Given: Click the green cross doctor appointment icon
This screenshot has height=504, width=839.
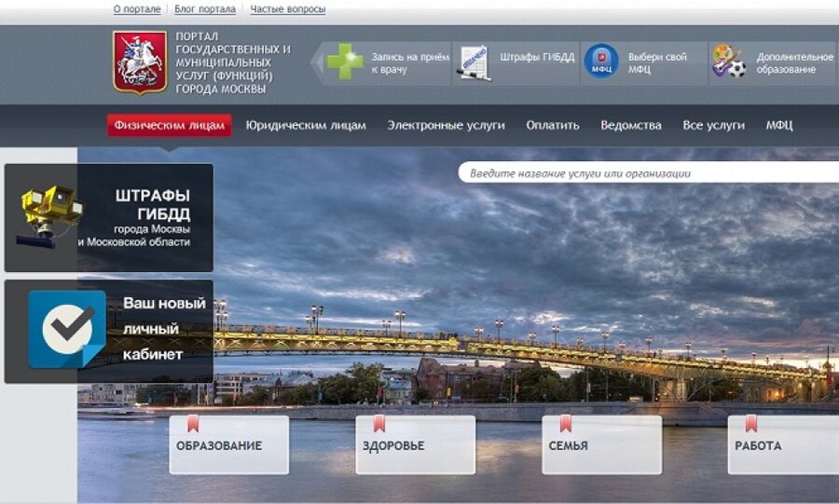Looking at the screenshot, I should pyautogui.click(x=344, y=61).
